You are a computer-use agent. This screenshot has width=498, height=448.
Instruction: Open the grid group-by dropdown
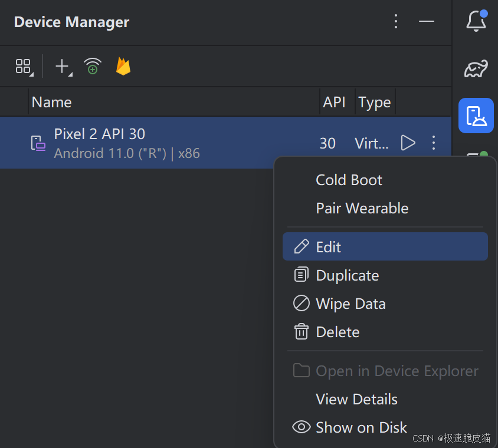(24, 67)
